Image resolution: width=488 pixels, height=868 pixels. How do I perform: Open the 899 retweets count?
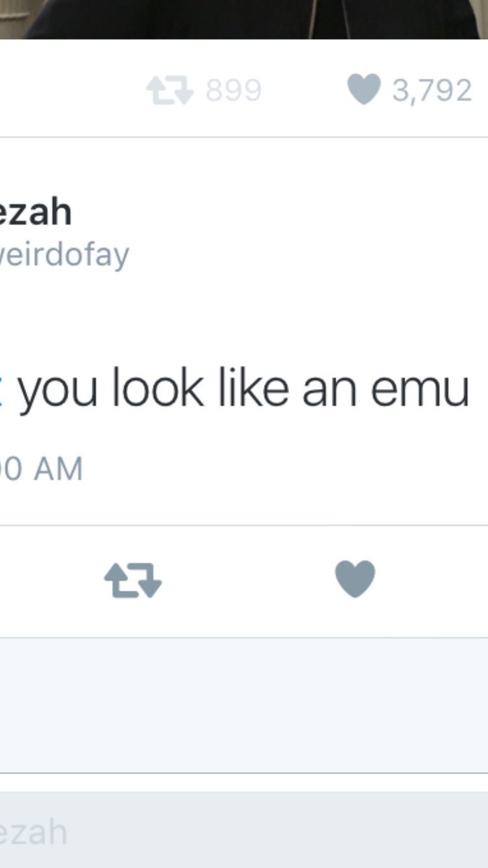(x=234, y=91)
